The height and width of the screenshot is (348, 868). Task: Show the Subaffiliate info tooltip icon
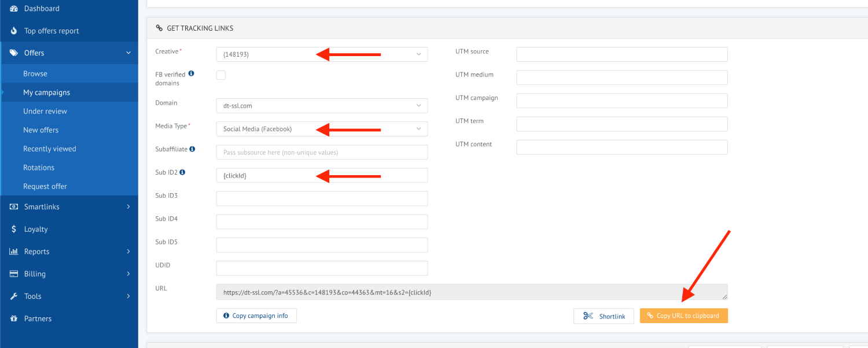tap(193, 149)
